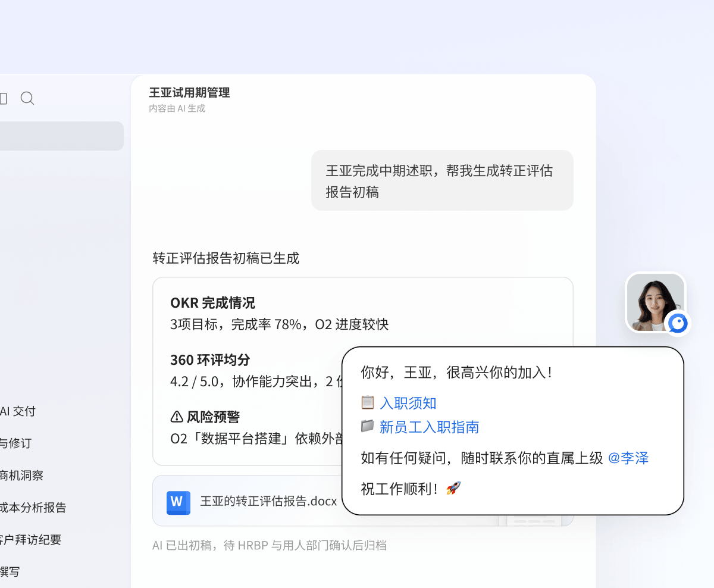714x588 pixels.
Task: Open the 入职须知 link
Action: pyautogui.click(x=408, y=404)
